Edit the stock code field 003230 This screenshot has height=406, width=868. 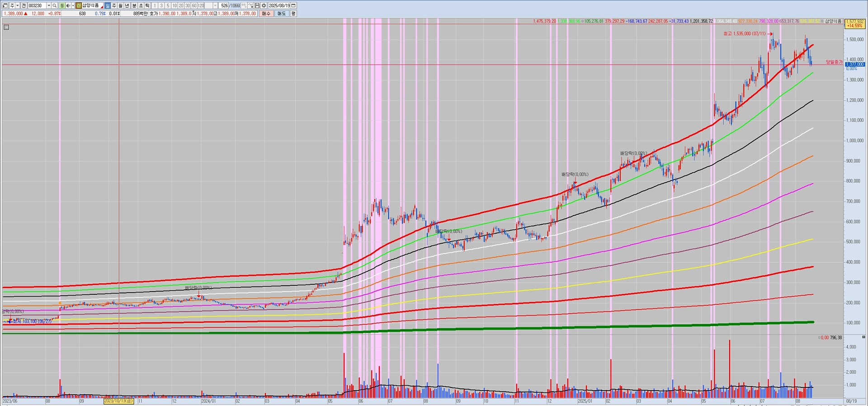(x=37, y=5)
